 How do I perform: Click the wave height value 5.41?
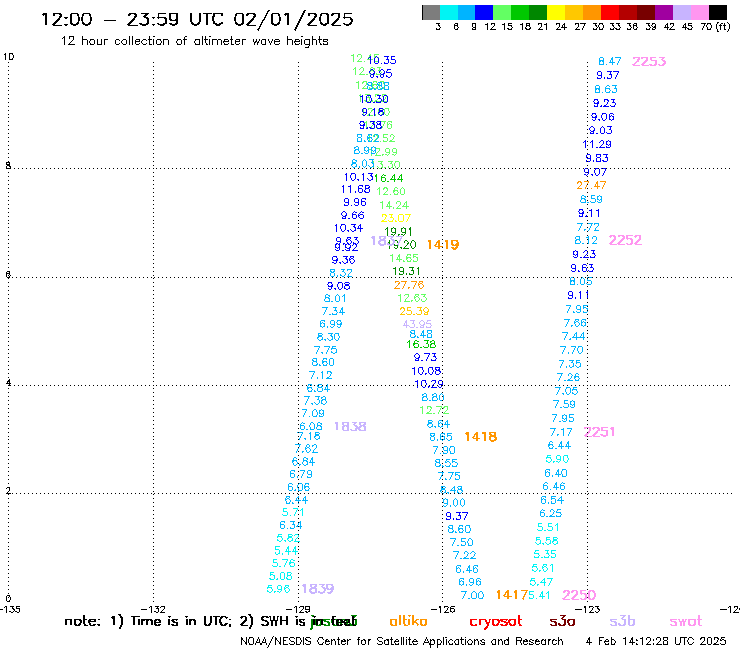pyautogui.click(x=539, y=595)
